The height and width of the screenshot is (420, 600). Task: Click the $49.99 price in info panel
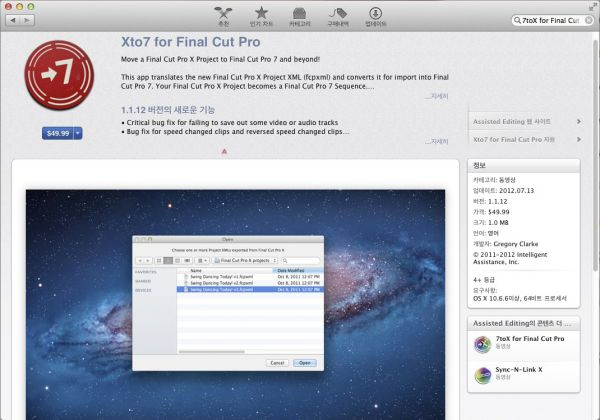pos(499,212)
